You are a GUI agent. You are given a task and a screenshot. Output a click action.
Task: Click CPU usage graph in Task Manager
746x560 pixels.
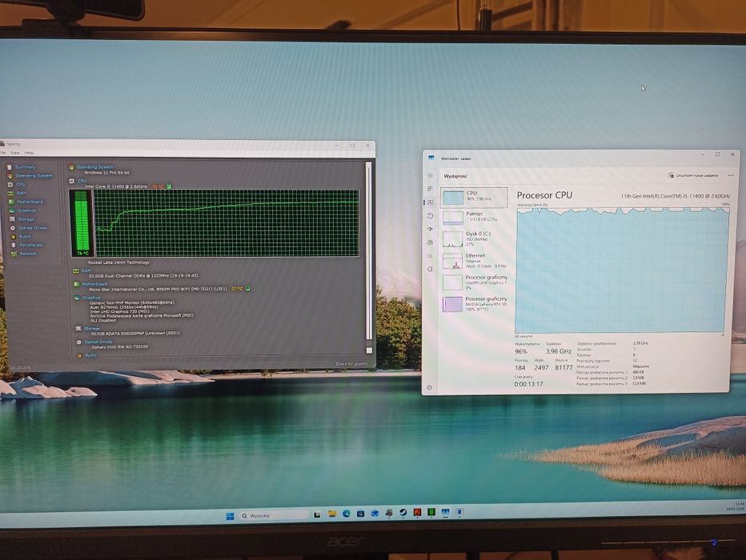621,270
